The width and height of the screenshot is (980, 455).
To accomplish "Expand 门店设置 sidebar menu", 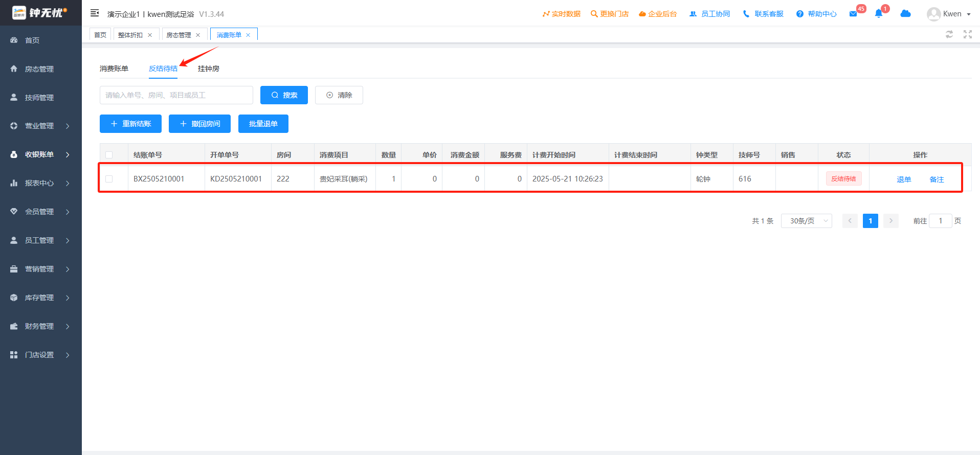I will pos(41,355).
